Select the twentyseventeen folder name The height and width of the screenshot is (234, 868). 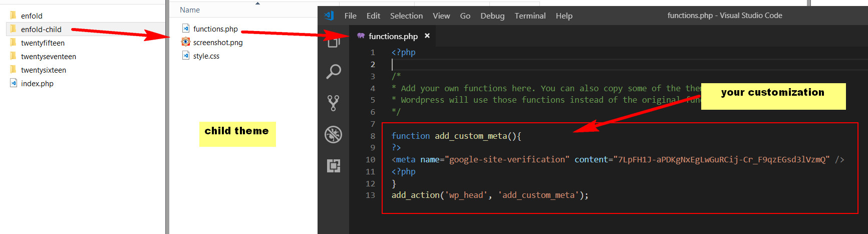pos(49,56)
